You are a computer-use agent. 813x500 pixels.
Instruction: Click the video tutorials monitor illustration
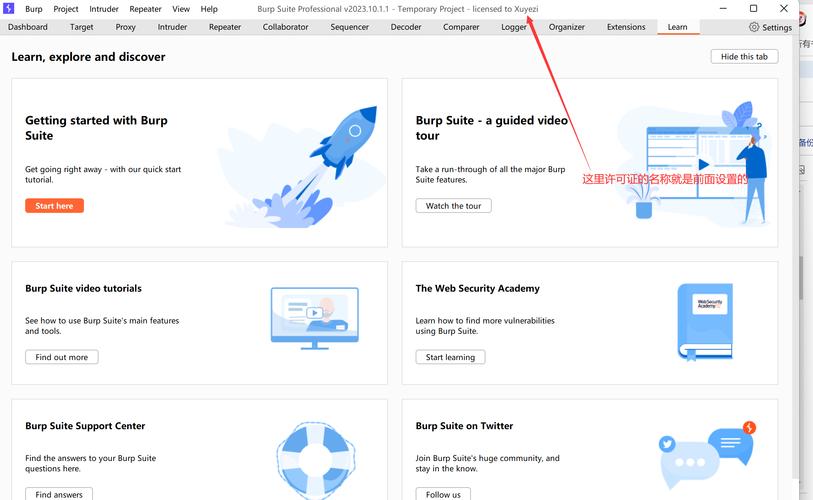315,318
